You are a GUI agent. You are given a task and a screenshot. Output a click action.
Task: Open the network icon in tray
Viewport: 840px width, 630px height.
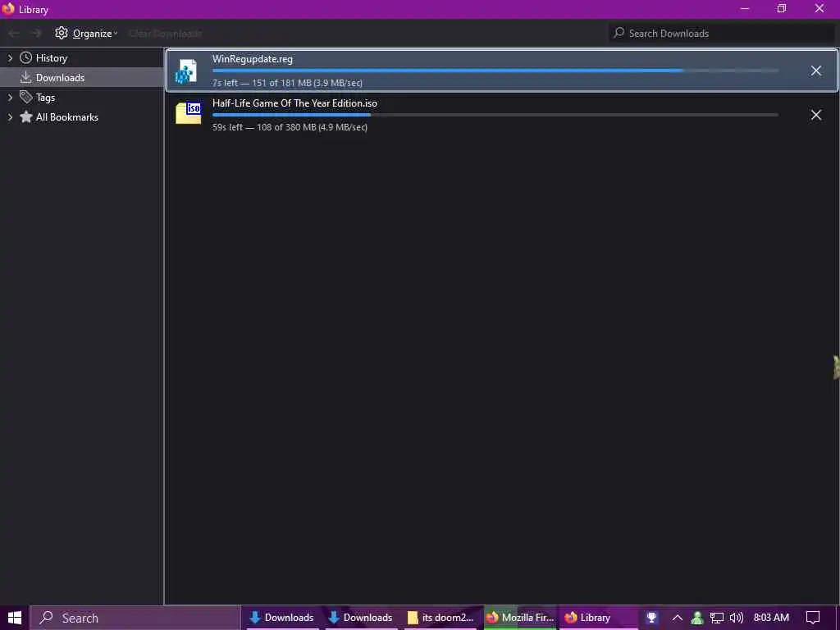[x=717, y=618]
